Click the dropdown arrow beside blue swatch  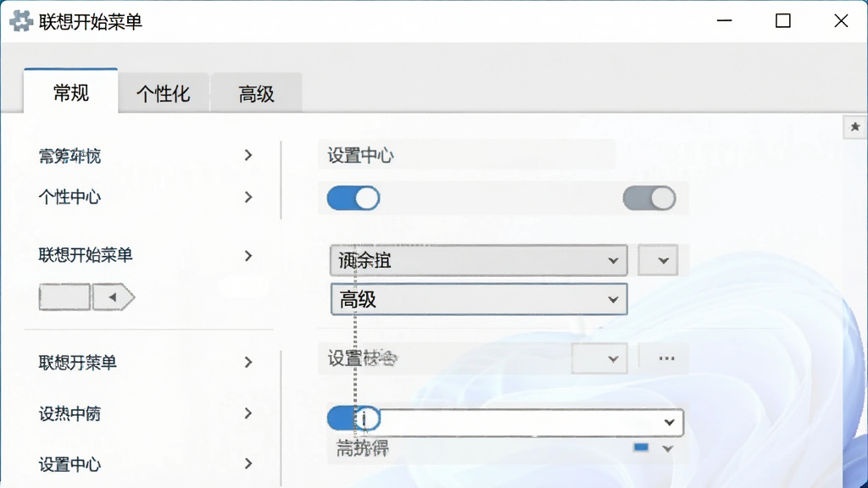668,448
